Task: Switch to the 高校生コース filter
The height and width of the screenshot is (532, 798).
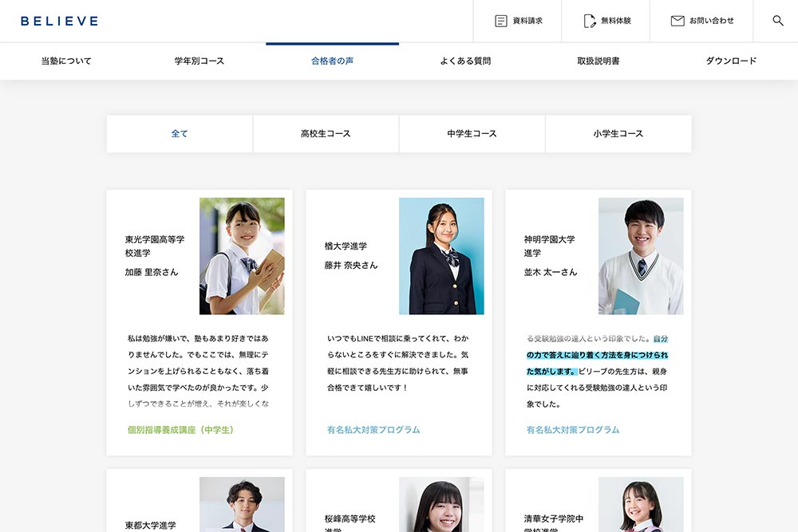Action: (326, 133)
